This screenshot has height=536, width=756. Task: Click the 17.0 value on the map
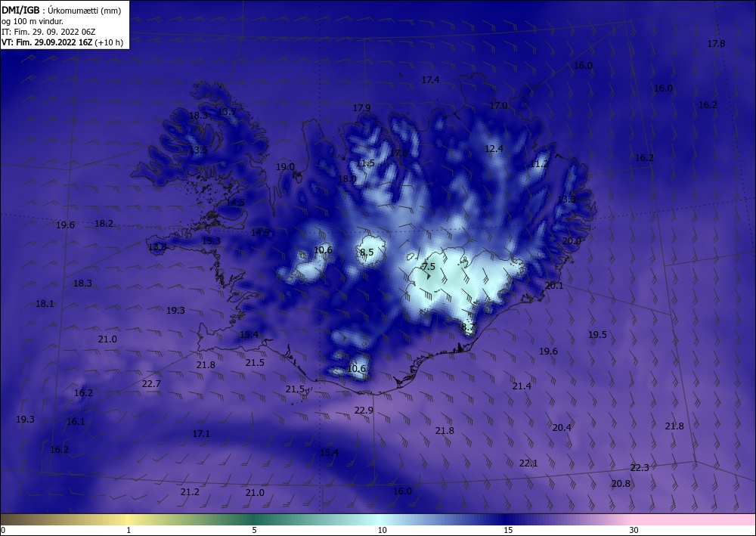tap(498, 106)
